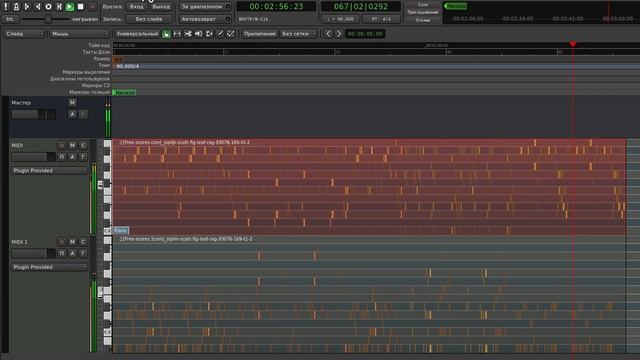This screenshot has width=640, height=360.
Task: Open MIDI 1 automation A button
Action: coord(72,253)
